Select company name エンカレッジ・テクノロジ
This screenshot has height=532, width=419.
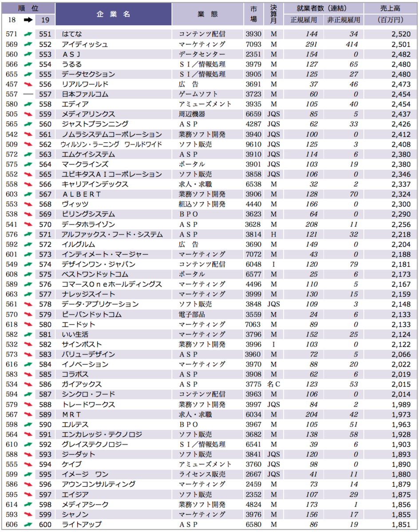click(x=102, y=434)
